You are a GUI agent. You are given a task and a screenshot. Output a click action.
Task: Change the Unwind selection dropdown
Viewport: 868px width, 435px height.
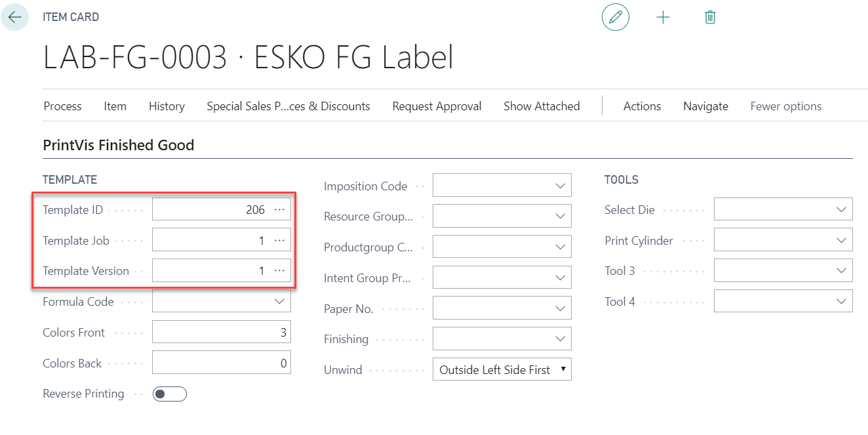[x=502, y=369]
